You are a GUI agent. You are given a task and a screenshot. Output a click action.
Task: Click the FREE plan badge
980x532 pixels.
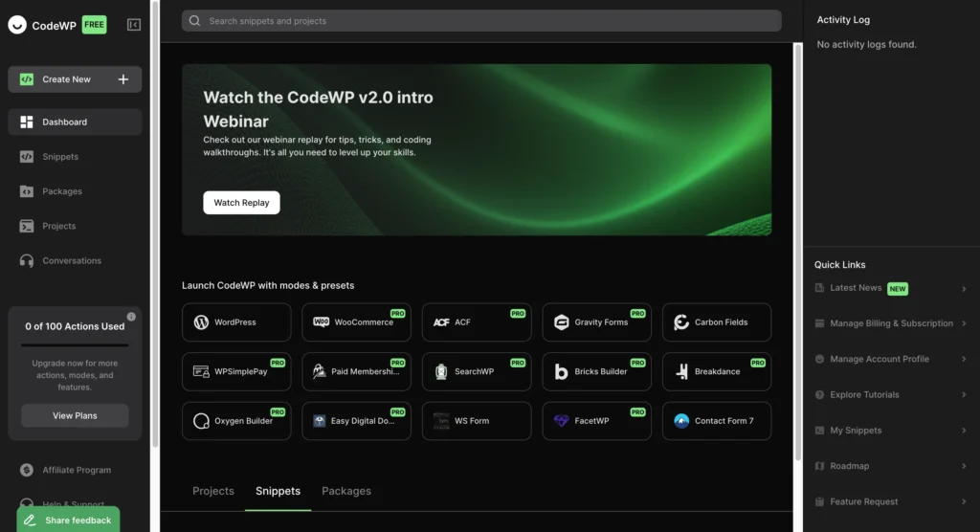pos(95,25)
